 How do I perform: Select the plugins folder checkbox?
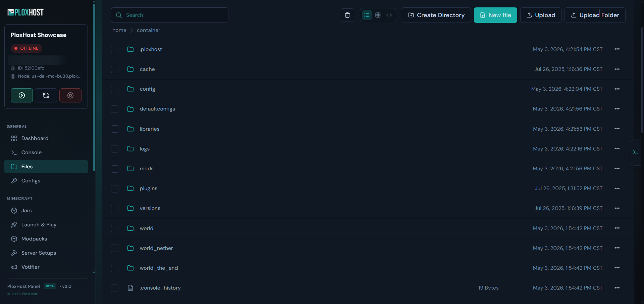115,188
